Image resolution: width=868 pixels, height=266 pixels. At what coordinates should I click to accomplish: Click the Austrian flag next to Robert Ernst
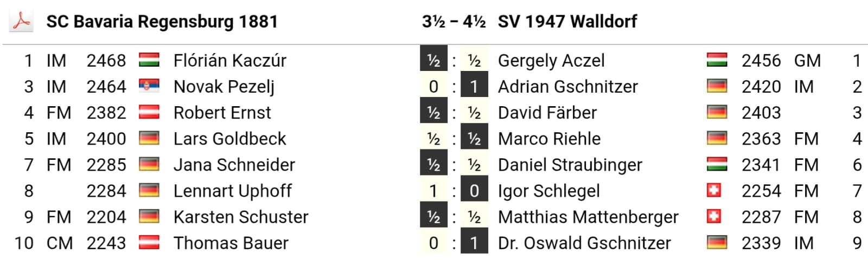click(149, 112)
